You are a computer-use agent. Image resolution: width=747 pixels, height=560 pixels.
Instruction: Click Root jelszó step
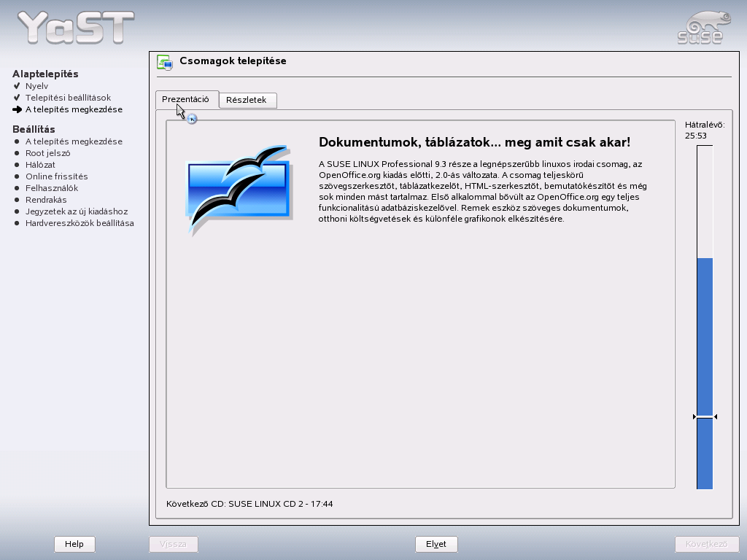[x=47, y=153]
